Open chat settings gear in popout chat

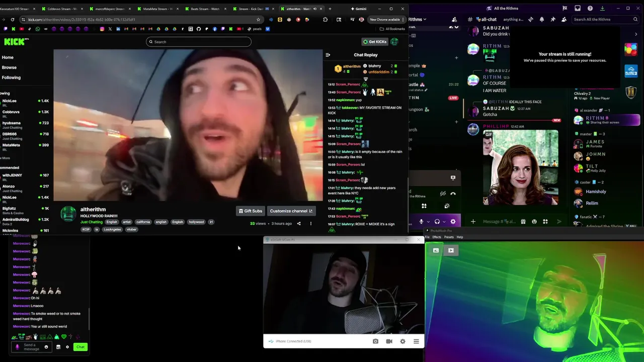pyautogui.click(x=67, y=347)
